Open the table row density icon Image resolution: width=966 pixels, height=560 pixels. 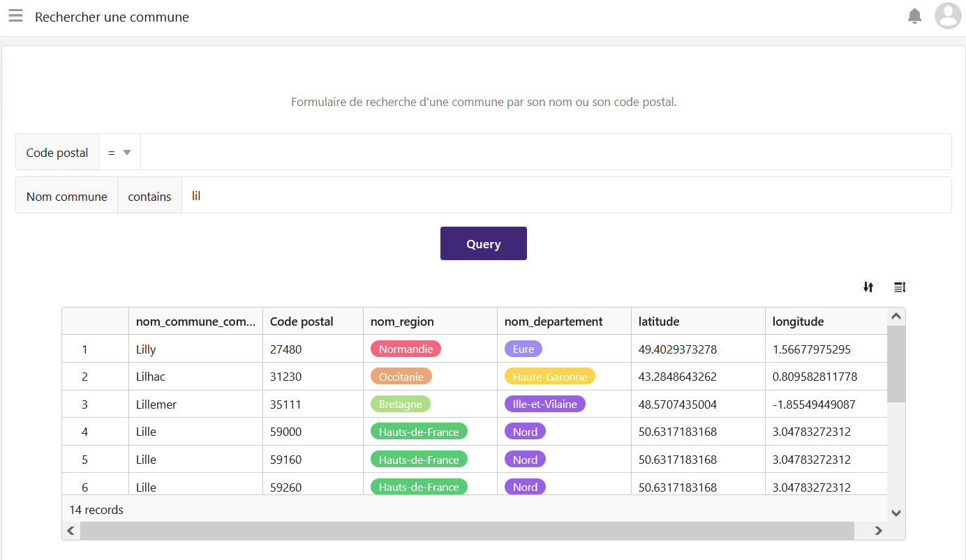900,287
